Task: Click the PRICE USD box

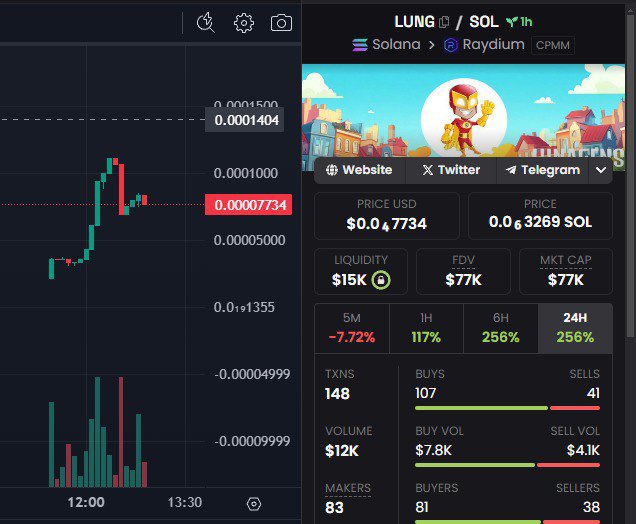Action: click(387, 216)
